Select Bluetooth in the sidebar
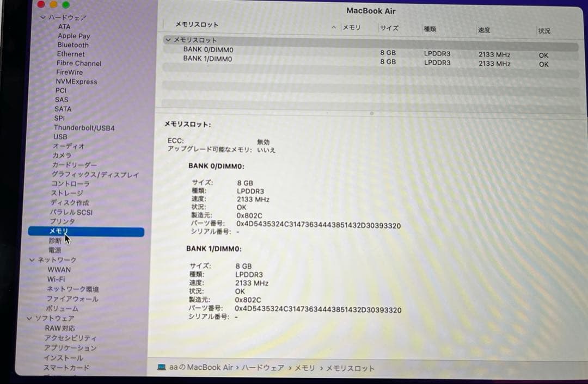The width and height of the screenshot is (588, 384). point(72,45)
